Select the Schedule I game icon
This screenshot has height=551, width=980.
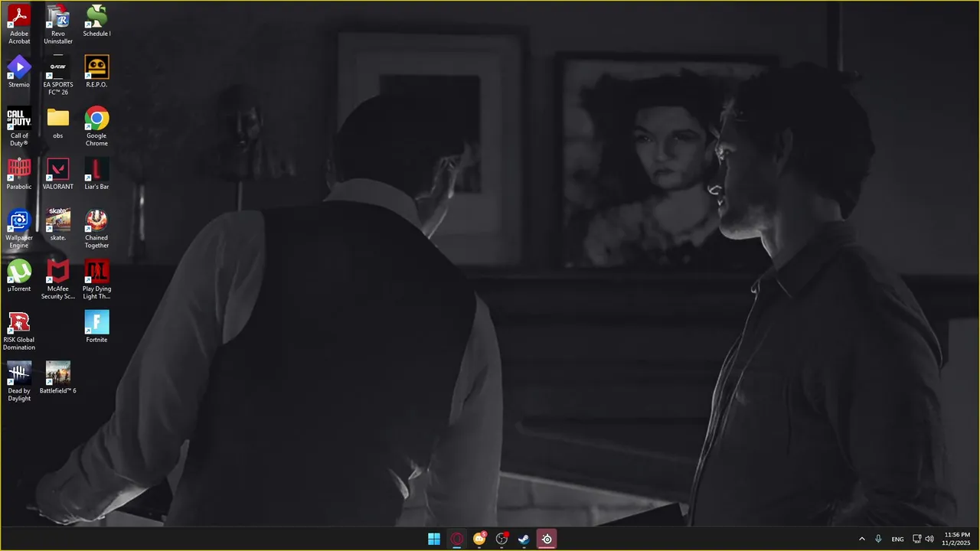(x=96, y=21)
